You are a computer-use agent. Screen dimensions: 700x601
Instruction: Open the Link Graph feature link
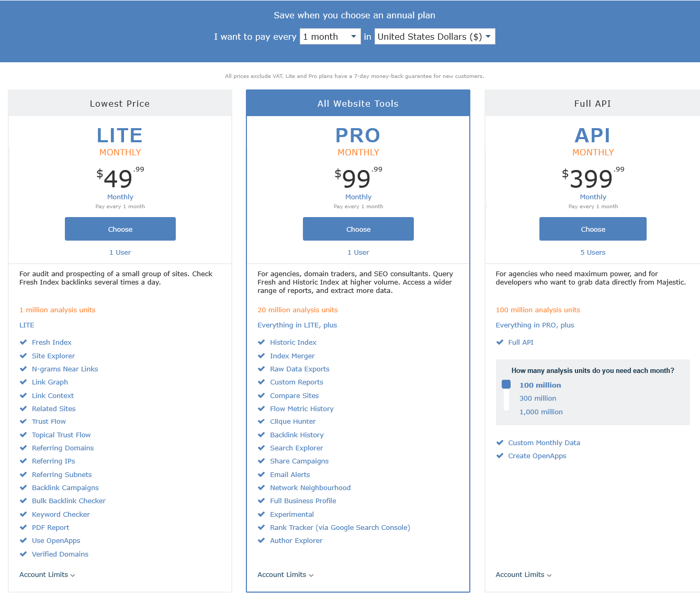[x=50, y=382]
